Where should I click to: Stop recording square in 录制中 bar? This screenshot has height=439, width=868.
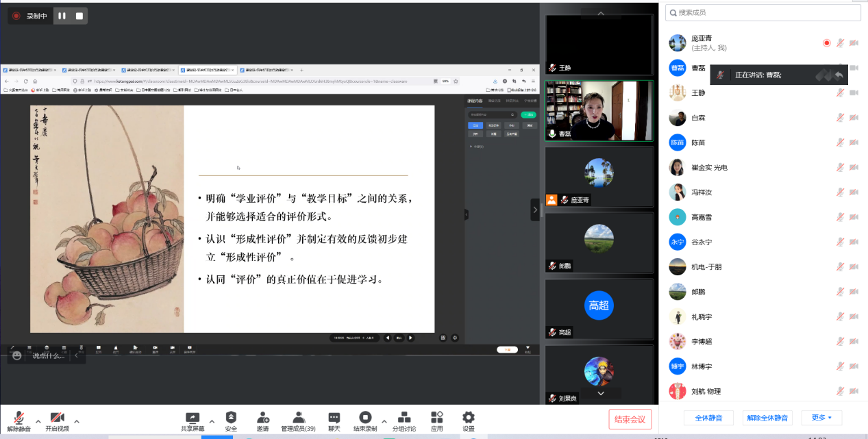coord(79,16)
